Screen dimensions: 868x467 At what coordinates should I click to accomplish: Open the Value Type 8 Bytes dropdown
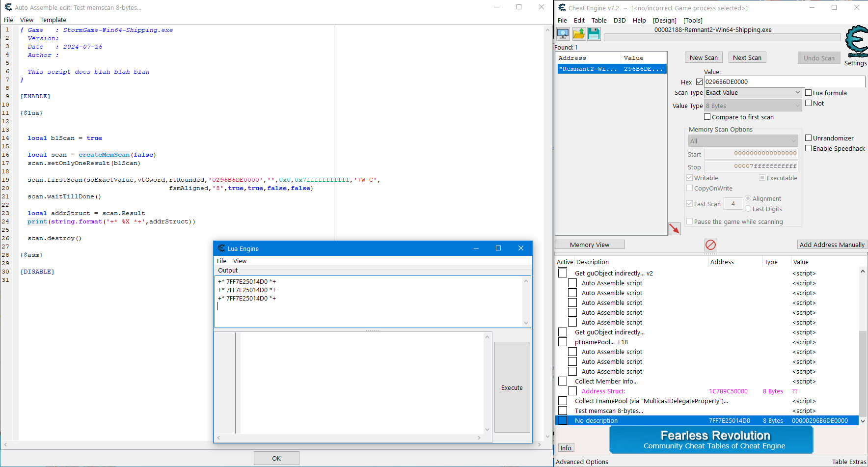point(753,106)
